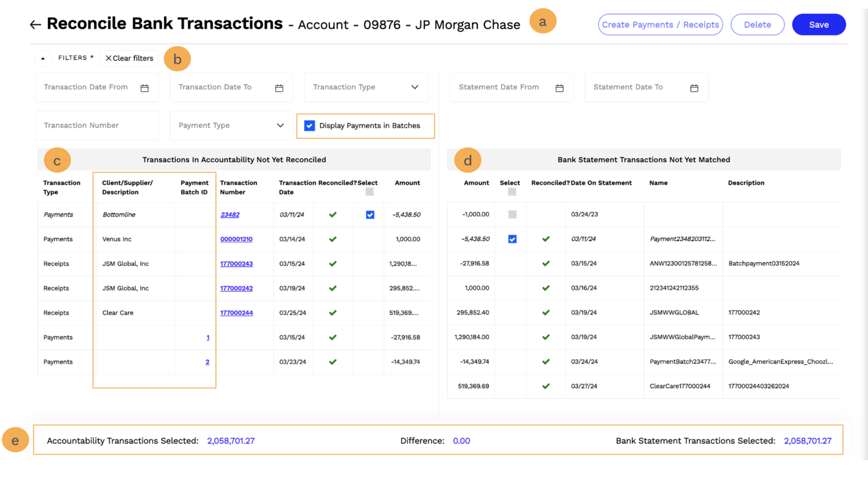The height and width of the screenshot is (488, 868).
Task: Open the Transaction Date To calendar picker
Action: click(279, 88)
